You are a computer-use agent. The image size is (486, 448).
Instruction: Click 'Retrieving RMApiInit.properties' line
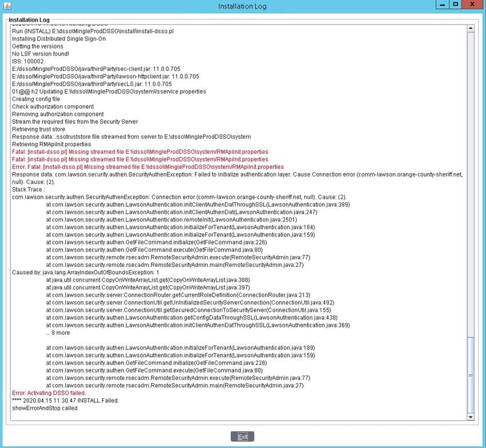tap(51, 144)
